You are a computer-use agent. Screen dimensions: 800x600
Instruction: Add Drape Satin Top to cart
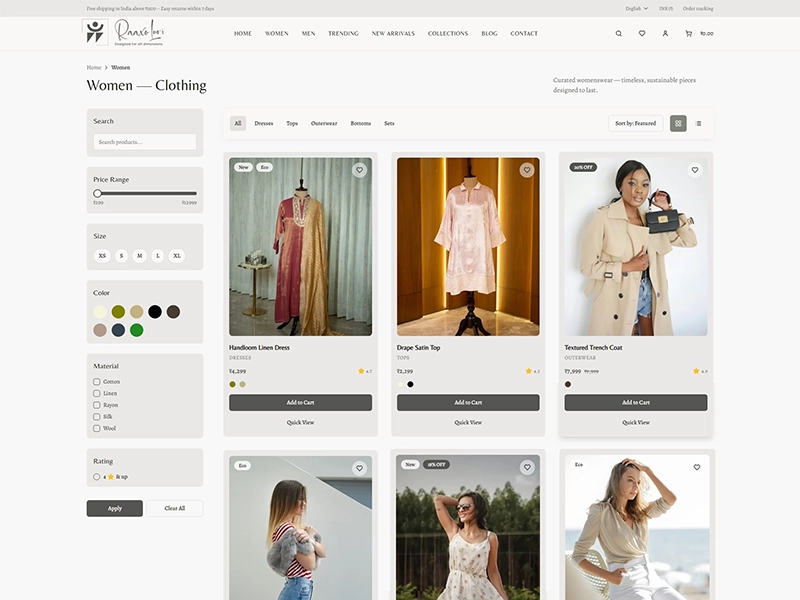click(468, 402)
